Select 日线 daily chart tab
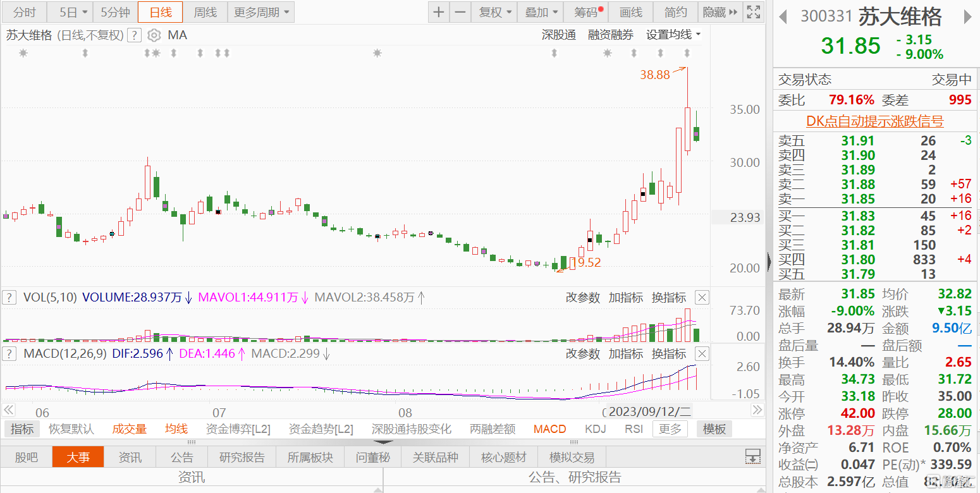This screenshot has width=980, height=493. (160, 12)
